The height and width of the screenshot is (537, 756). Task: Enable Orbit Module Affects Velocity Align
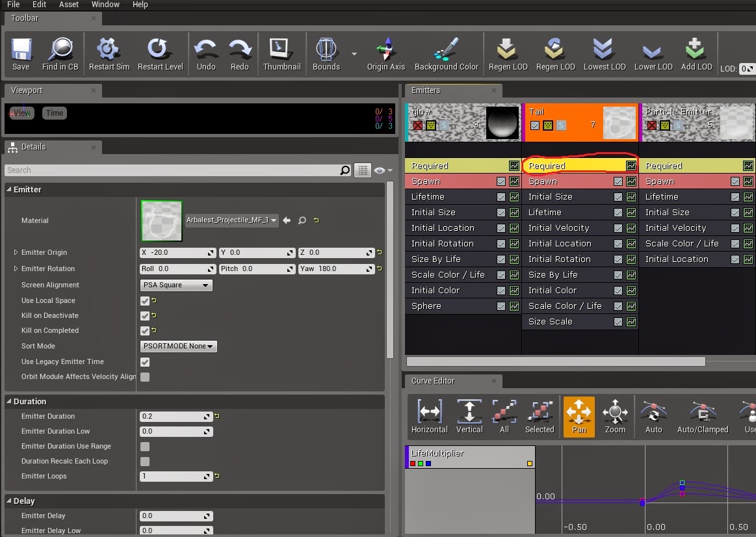pyautogui.click(x=145, y=377)
